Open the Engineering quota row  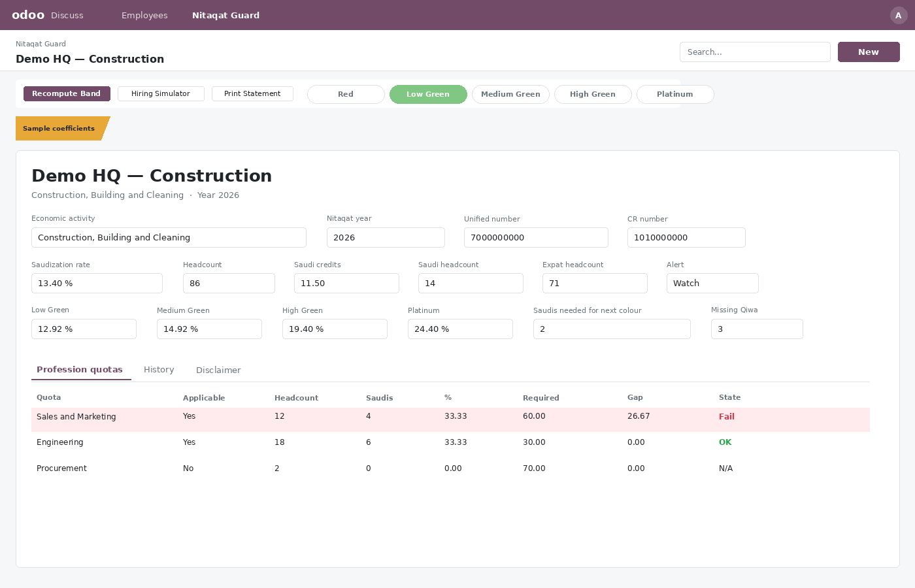tap(450, 443)
